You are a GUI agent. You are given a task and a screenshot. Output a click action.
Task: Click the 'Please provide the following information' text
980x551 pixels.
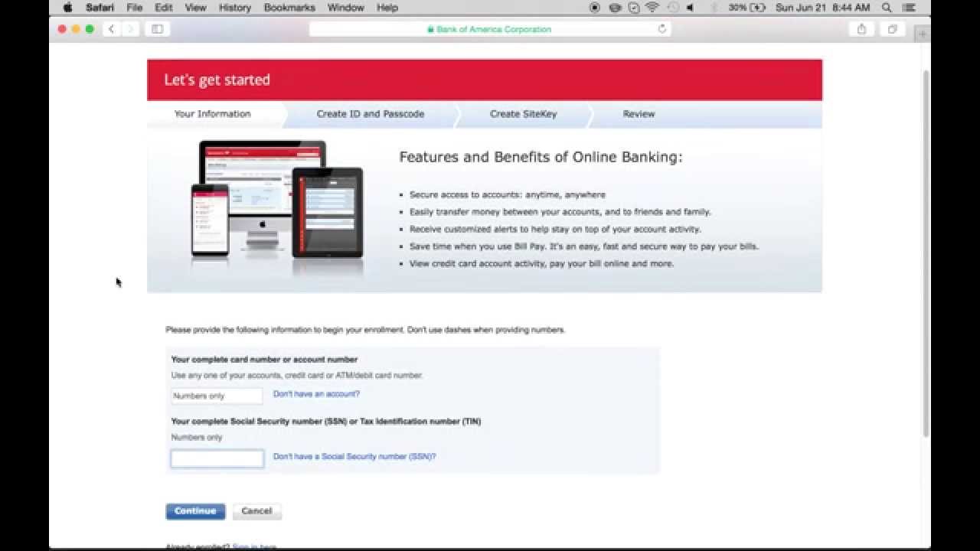tap(365, 330)
